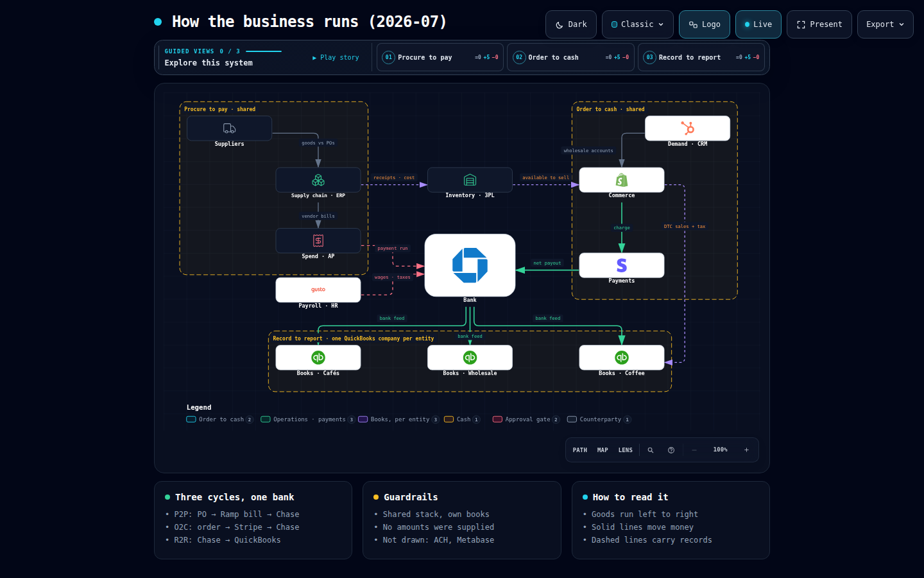Screen dimensions: 924x578
Task: Select the Gusto Payroll HR node
Action: click(318, 290)
